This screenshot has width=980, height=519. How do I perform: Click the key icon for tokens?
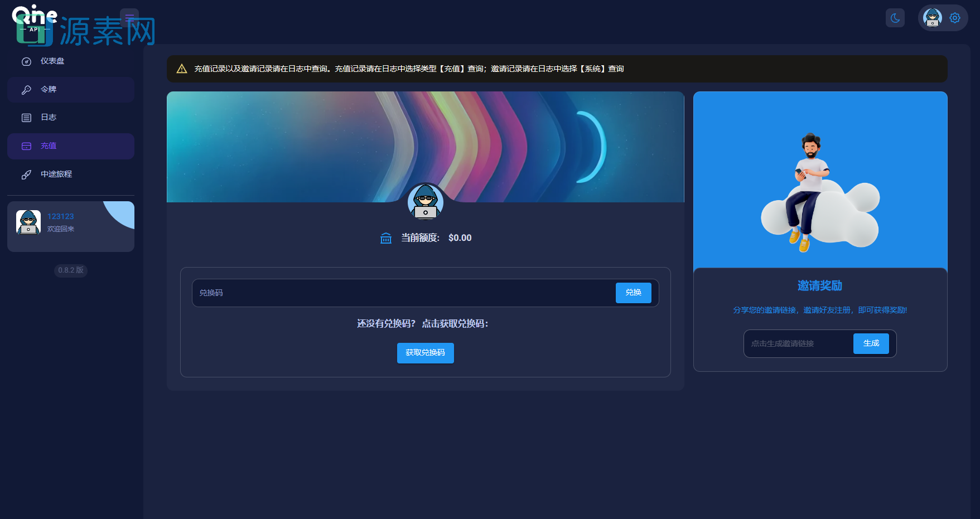point(26,90)
